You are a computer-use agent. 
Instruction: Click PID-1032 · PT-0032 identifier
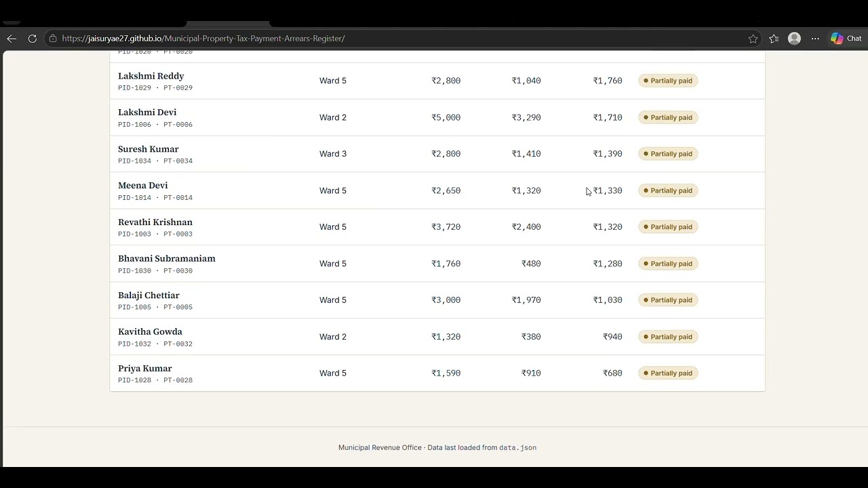155,344
